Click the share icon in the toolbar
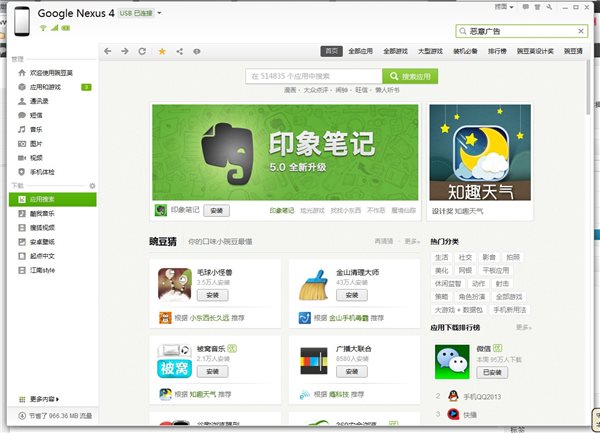This screenshot has height=433, width=600. [179, 51]
